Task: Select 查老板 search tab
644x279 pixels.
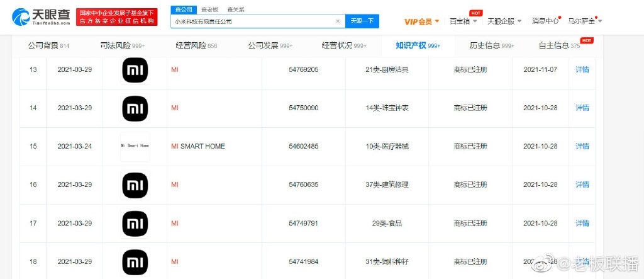Action: 210,9
